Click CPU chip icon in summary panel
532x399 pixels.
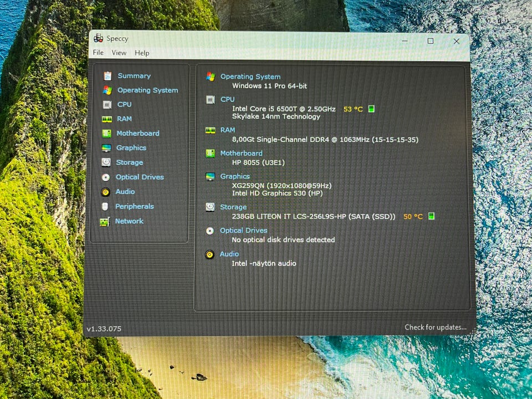point(211,100)
